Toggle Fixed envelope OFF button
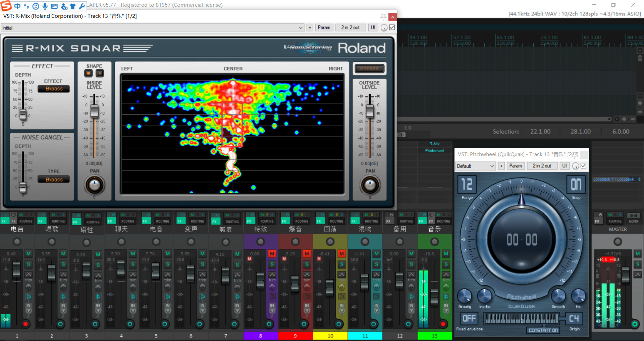Viewport: 644px width, 341px height. click(469, 318)
